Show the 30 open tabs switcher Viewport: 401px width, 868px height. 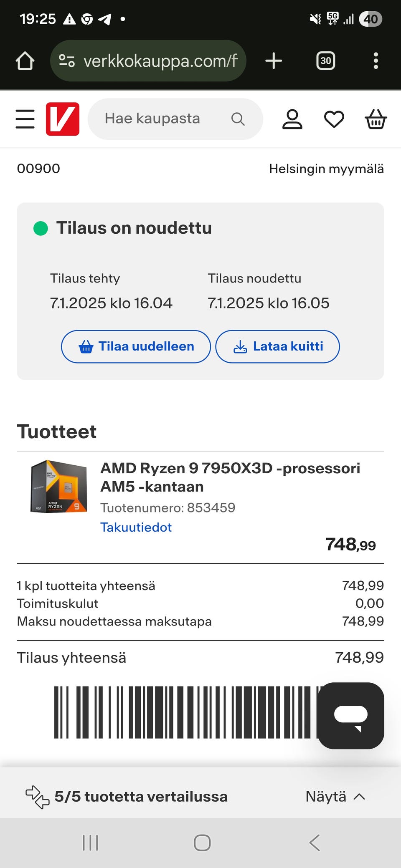click(325, 61)
